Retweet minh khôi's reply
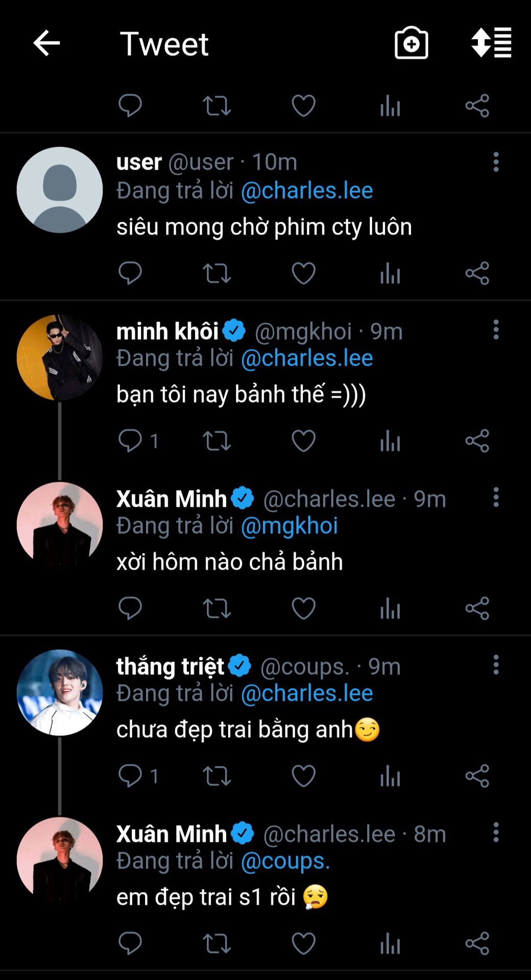The image size is (531, 980). [217, 441]
